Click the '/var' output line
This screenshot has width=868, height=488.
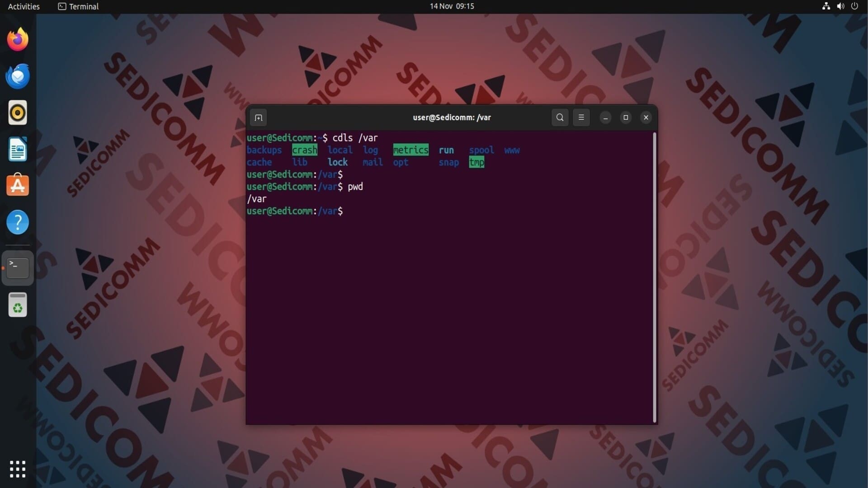[x=257, y=199]
